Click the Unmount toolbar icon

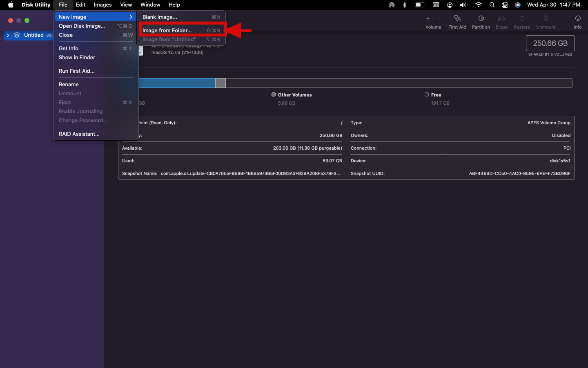point(546,18)
